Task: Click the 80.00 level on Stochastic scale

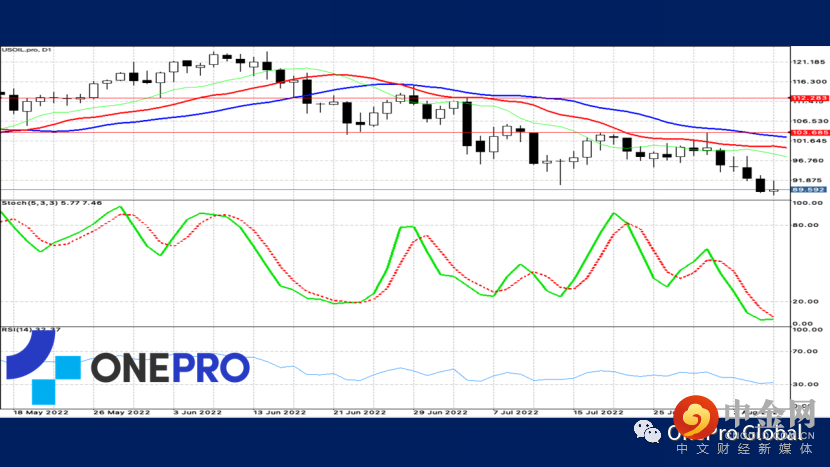Action: click(x=805, y=225)
